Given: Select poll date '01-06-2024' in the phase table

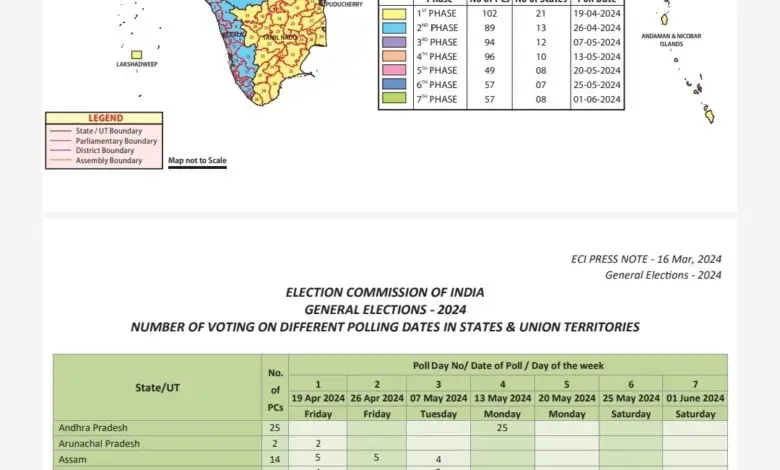Looking at the screenshot, I should click(597, 99).
